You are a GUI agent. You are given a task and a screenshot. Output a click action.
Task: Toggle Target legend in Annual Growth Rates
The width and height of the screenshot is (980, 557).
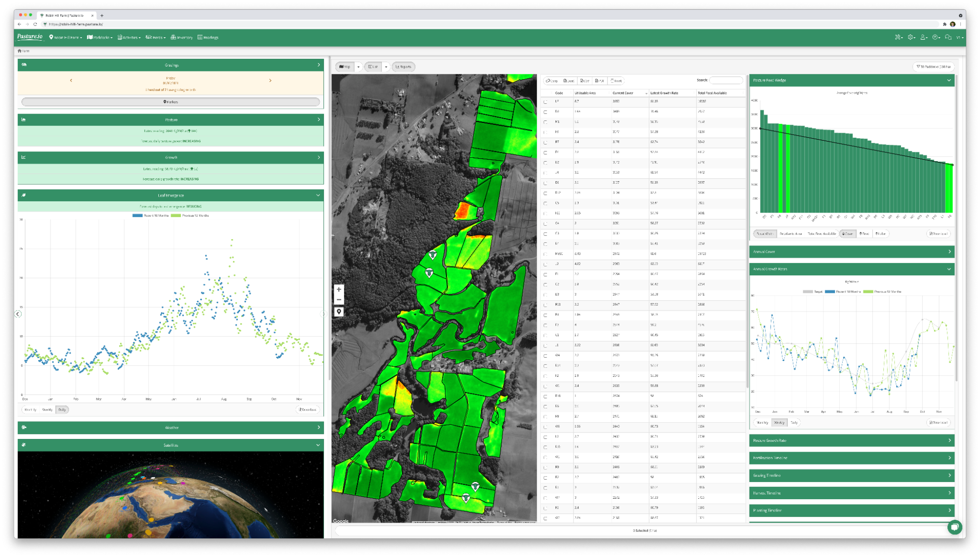pos(812,291)
